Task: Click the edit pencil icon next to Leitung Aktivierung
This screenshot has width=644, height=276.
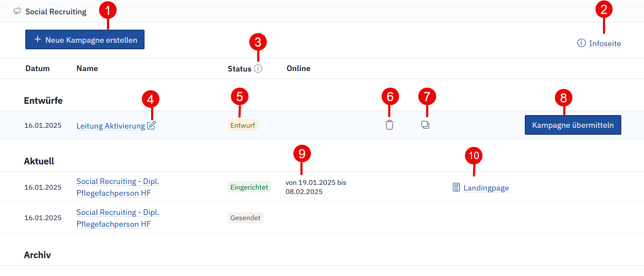Action: 151,126
